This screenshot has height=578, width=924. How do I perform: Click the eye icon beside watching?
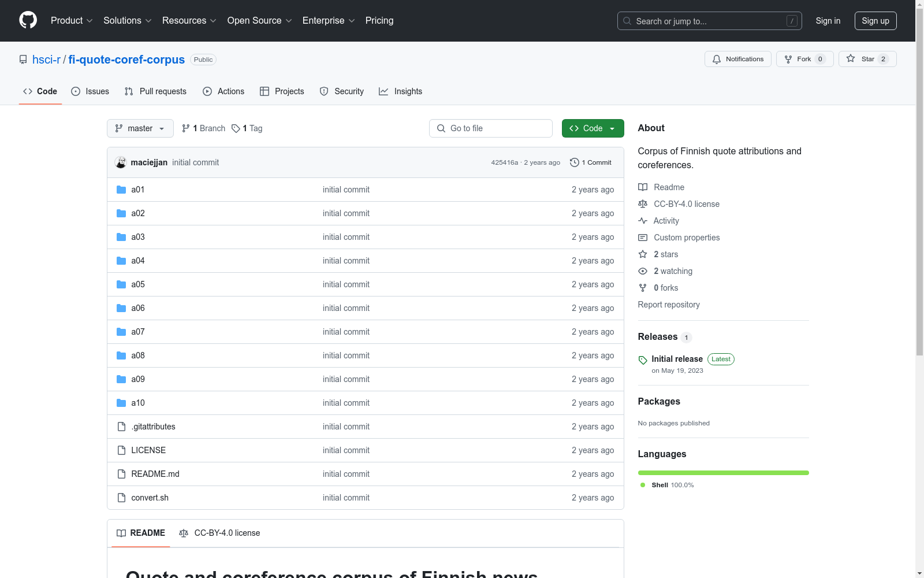tap(643, 271)
